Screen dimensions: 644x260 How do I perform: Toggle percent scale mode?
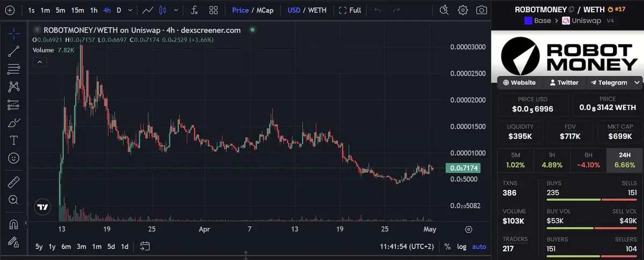448,247
